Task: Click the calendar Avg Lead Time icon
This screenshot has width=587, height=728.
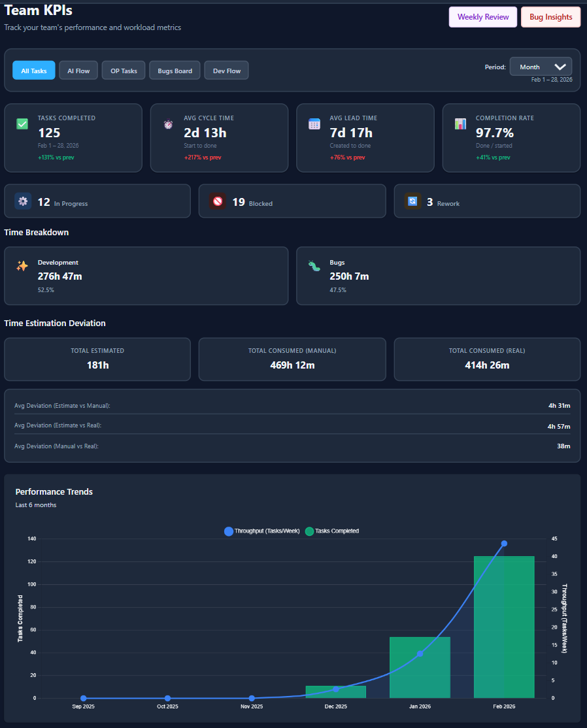Action: (314, 124)
